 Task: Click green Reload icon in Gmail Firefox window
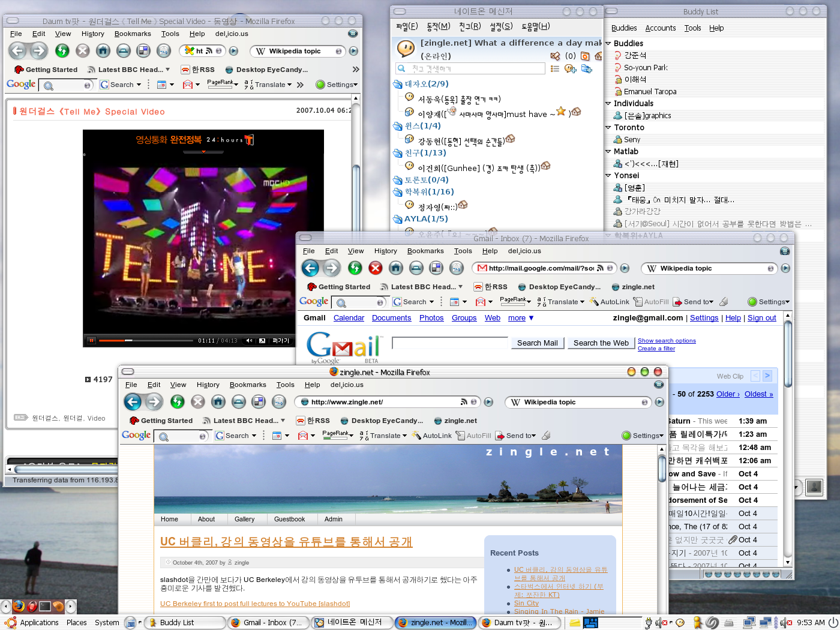coord(355,268)
